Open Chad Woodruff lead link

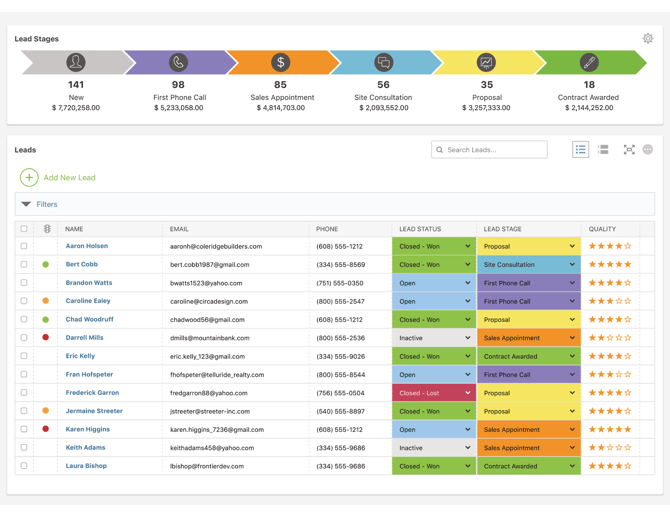coord(89,319)
